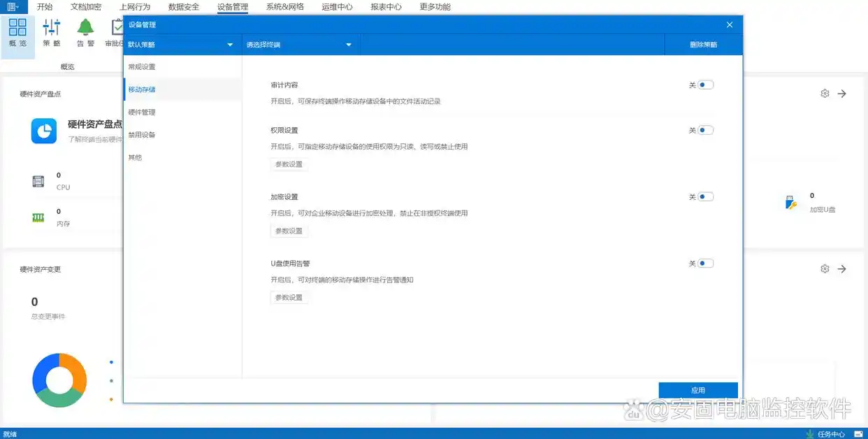Screen dimensions: 868x439
Task: Open settings gear beside 硬件资产盘点
Action: pyautogui.click(x=825, y=92)
